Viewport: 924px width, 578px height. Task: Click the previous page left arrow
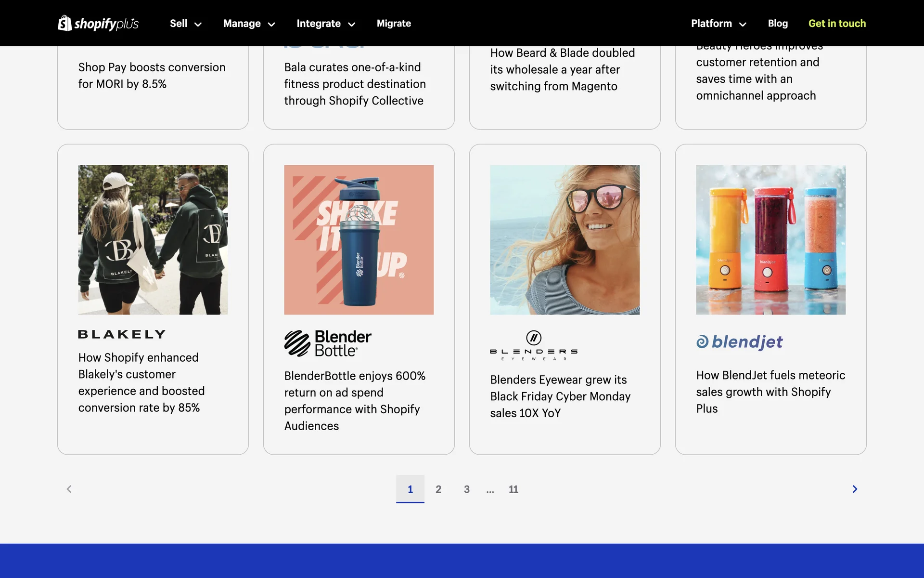coord(69,489)
